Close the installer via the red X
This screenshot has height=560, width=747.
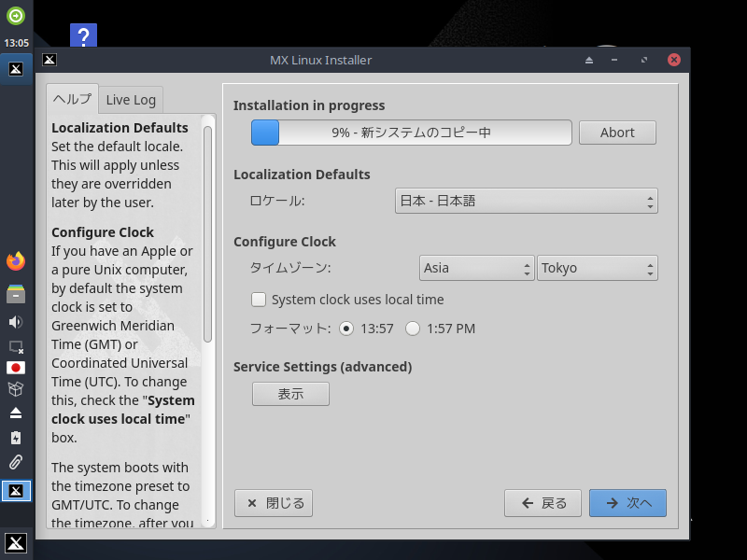[673, 60]
